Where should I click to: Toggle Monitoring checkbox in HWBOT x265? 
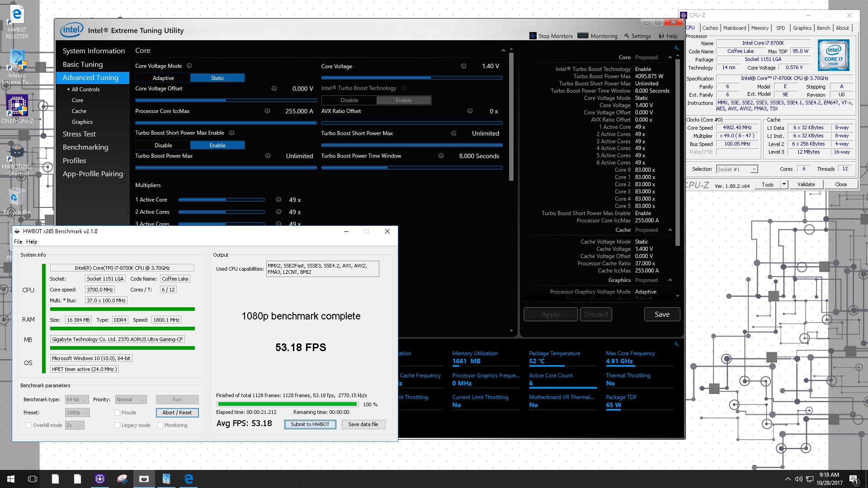[x=160, y=425]
